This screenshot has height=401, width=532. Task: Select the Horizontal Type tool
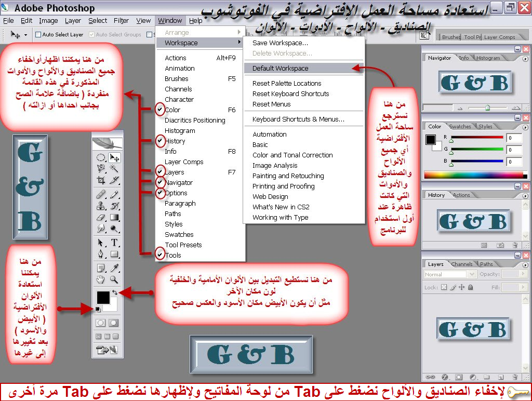[x=114, y=243]
